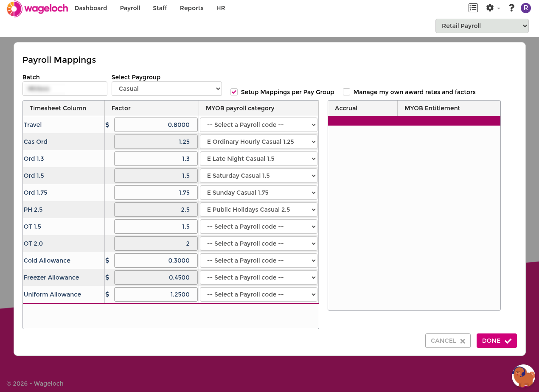This screenshot has width=539, height=392.
Task: Edit the Ord 1.3 factor field
Action: [x=156, y=159]
